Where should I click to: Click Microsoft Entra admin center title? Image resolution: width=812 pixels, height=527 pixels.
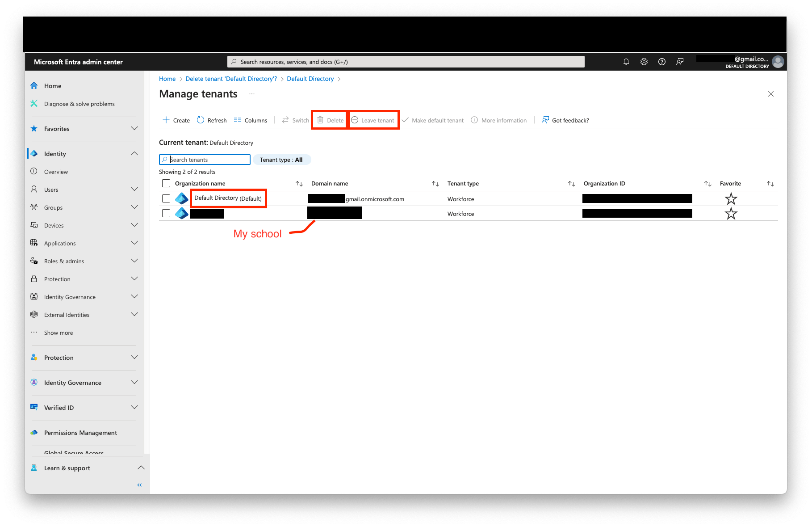coord(78,62)
